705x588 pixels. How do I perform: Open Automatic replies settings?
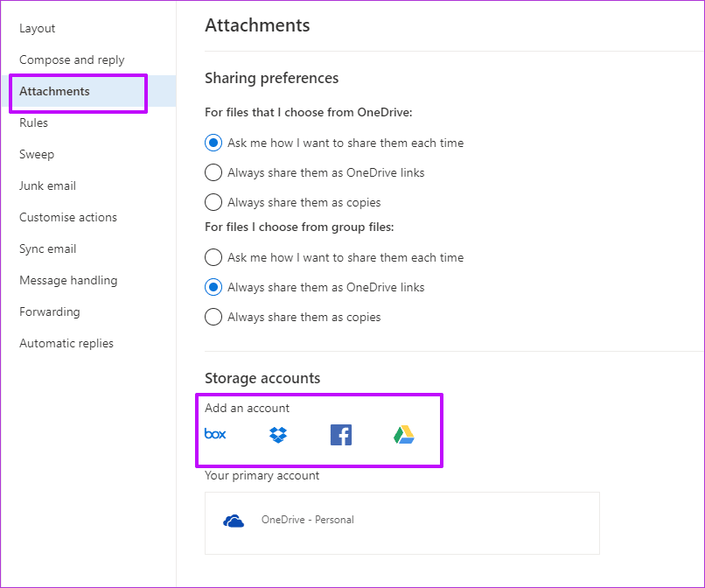[x=66, y=343]
